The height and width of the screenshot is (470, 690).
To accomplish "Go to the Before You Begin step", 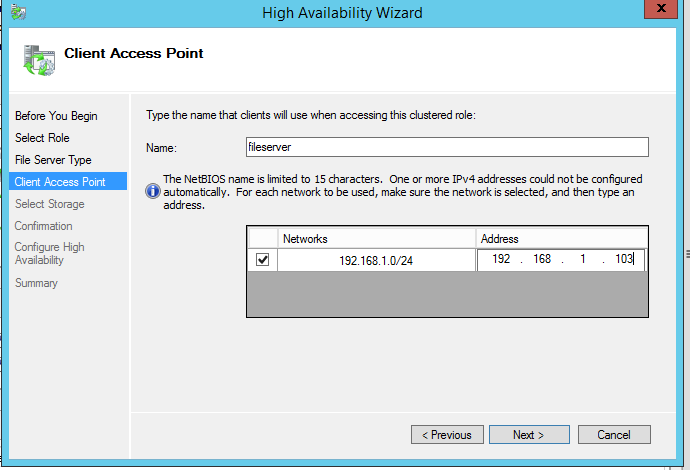I will pos(56,116).
